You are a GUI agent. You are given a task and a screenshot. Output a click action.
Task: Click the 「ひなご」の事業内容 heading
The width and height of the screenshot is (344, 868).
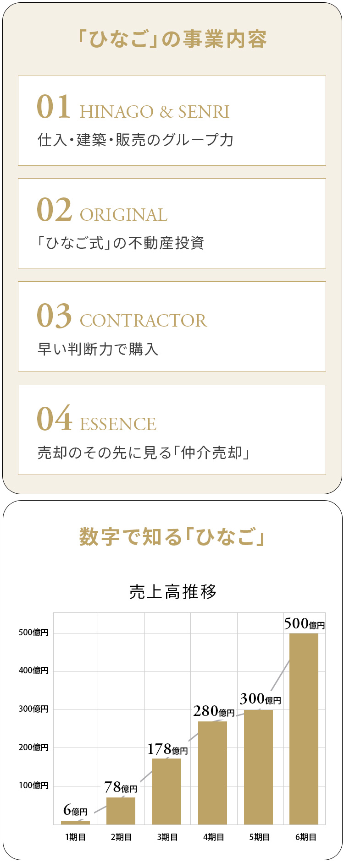(172, 39)
